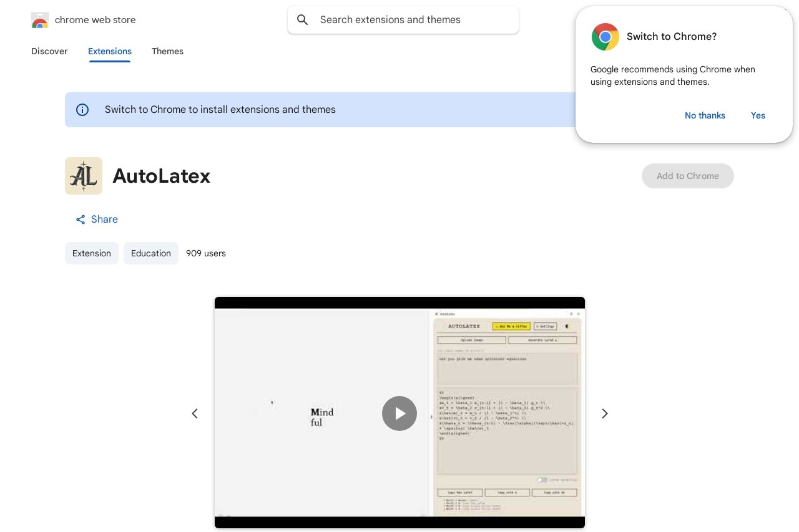799x532 pixels.
Task: Click the info icon in blue banner
Action: (82, 110)
